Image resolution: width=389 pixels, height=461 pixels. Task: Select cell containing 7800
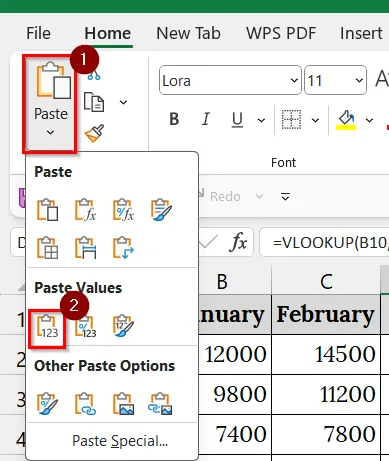point(326,434)
